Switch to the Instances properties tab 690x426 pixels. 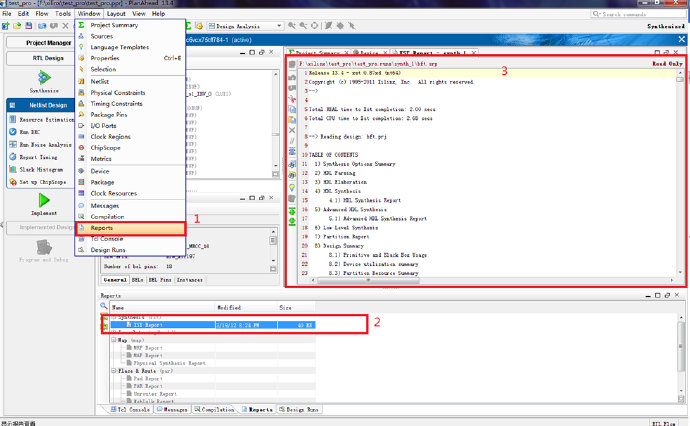click(x=190, y=280)
